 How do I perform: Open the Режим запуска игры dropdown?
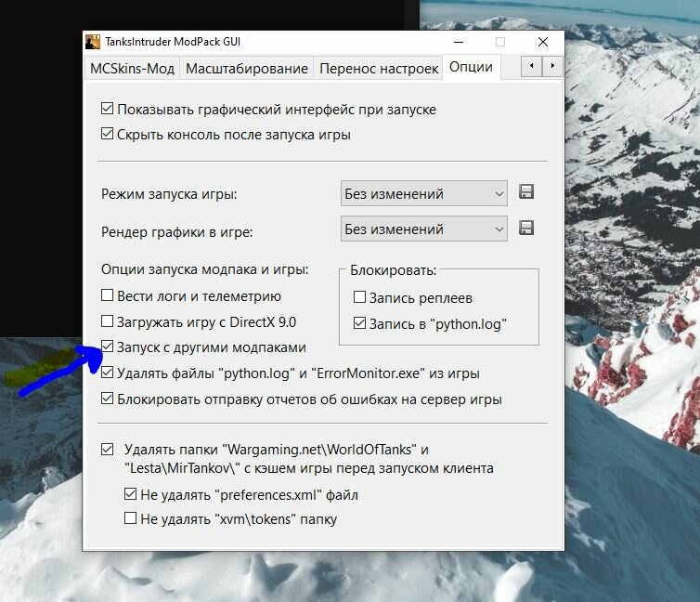[423, 193]
